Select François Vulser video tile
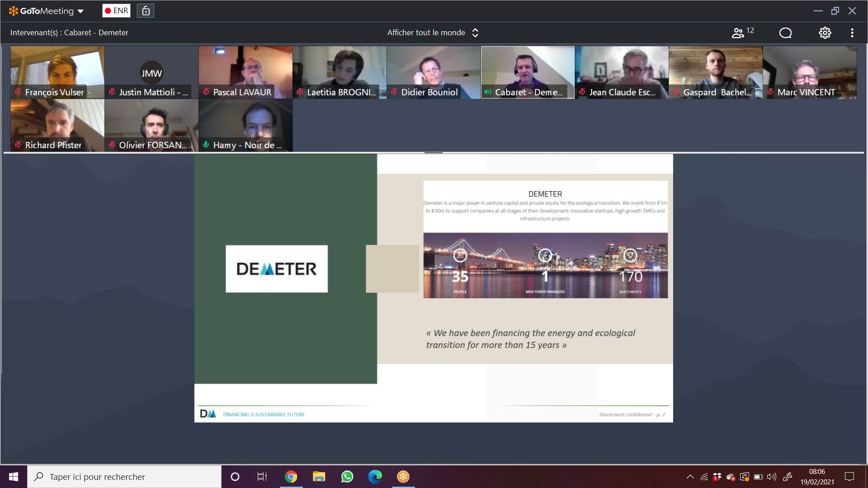This screenshot has width=868, height=488. tap(57, 72)
